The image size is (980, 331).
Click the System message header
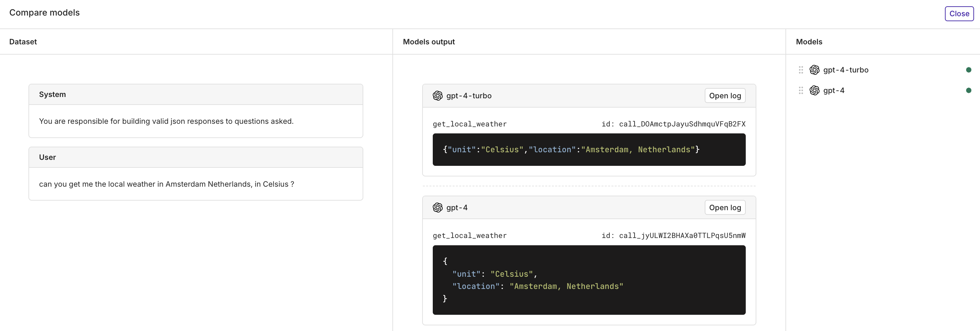(196, 95)
